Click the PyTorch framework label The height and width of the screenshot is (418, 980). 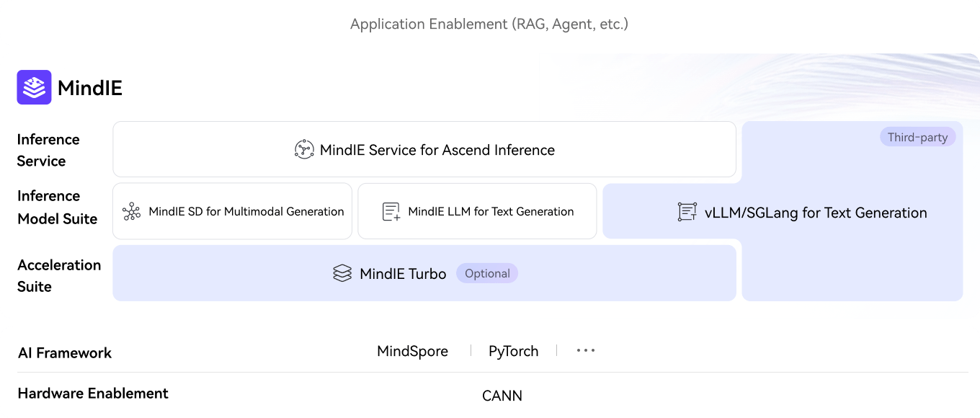pyautogui.click(x=513, y=351)
